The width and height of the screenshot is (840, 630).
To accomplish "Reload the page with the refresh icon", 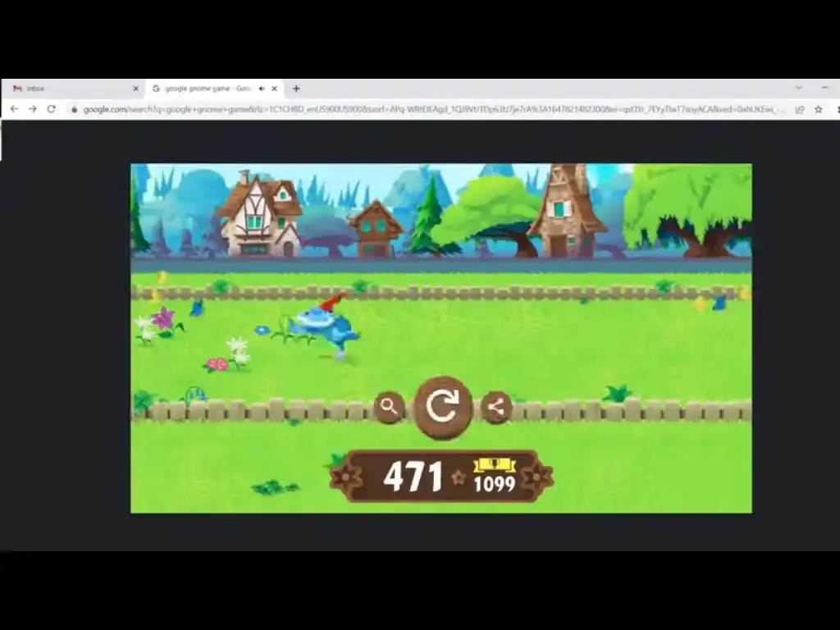I will tap(52, 109).
